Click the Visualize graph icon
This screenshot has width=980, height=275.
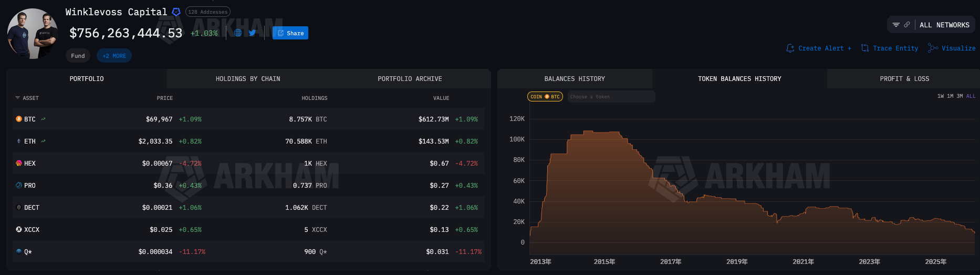933,48
